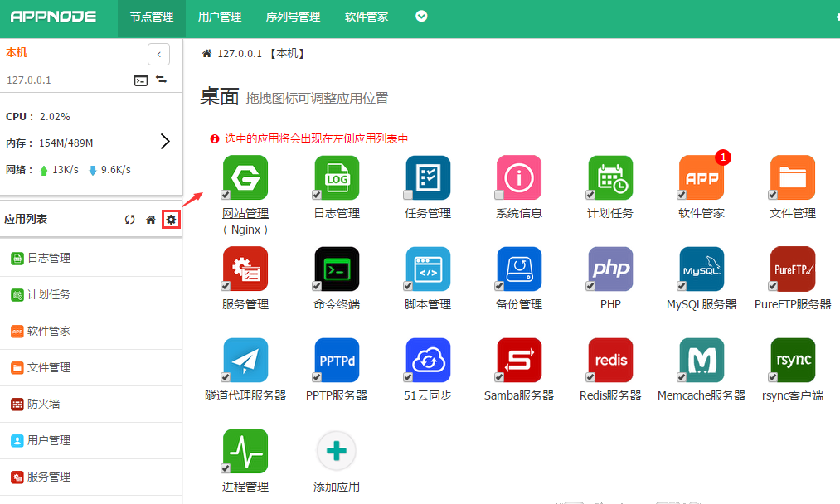Open the 网站管理 (Nginx) app icon
This screenshot has height=504, width=840.
[x=245, y=177]
